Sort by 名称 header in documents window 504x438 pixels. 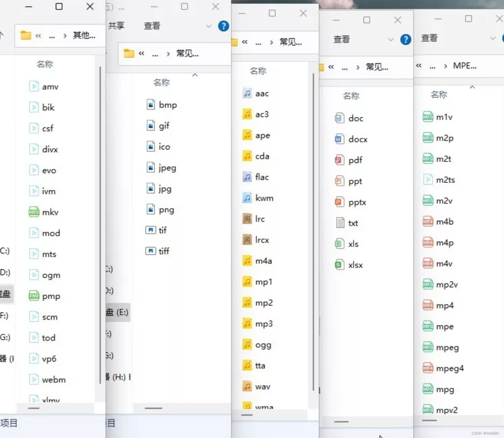tap(351, 96)
